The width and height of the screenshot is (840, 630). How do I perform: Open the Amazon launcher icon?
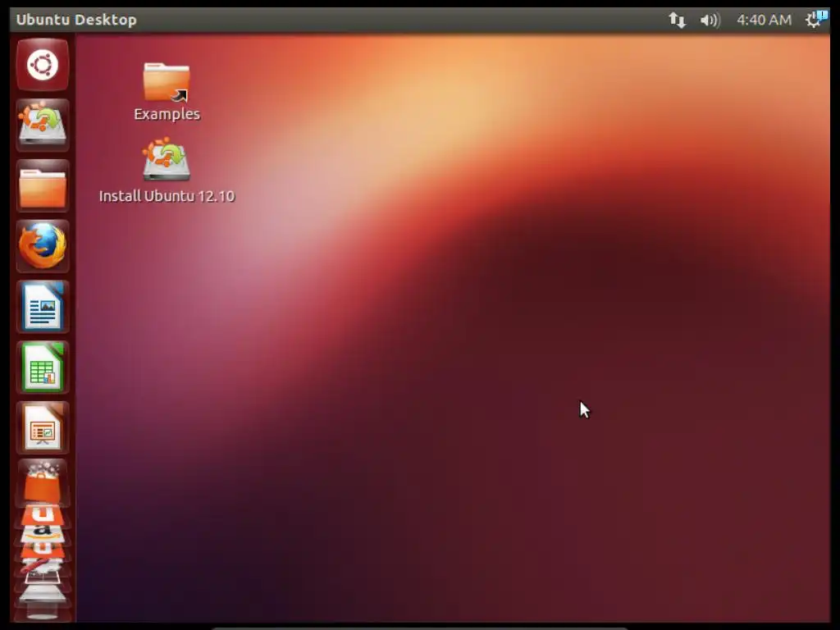(x=43, y=533)
